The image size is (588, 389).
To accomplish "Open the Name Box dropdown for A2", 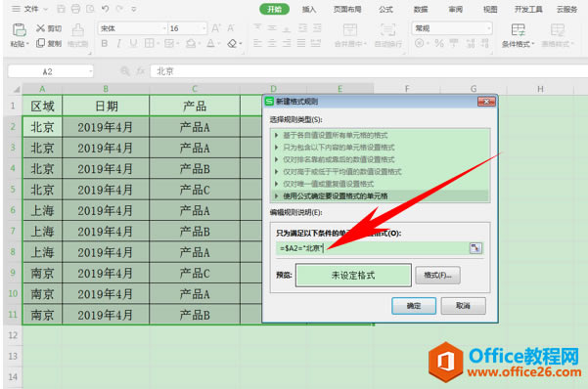I will (x=90, y=71).
